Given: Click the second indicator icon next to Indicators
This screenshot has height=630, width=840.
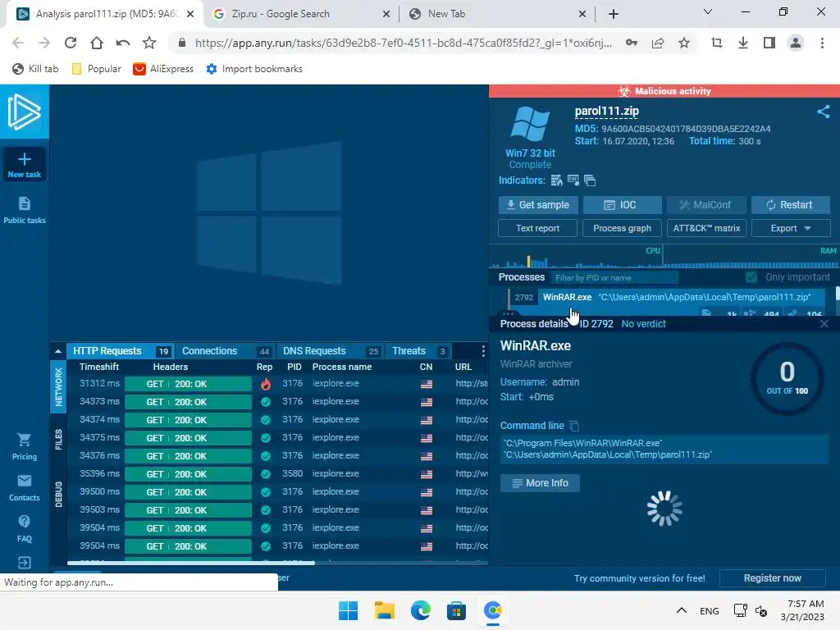Looking at the screenshot, I should [x=573, y=180].
